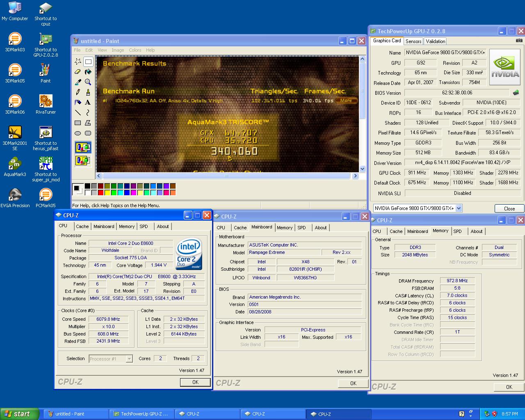Select the Rectangle shape tool
This screenshot has width=525, height=420.
(78, 123)
